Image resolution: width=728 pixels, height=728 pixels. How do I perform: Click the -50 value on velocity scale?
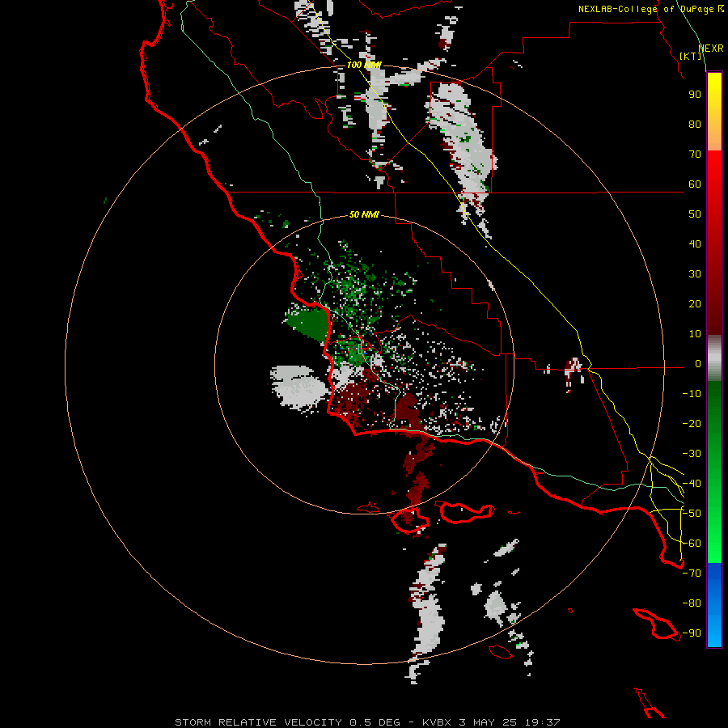coord(692,514)
